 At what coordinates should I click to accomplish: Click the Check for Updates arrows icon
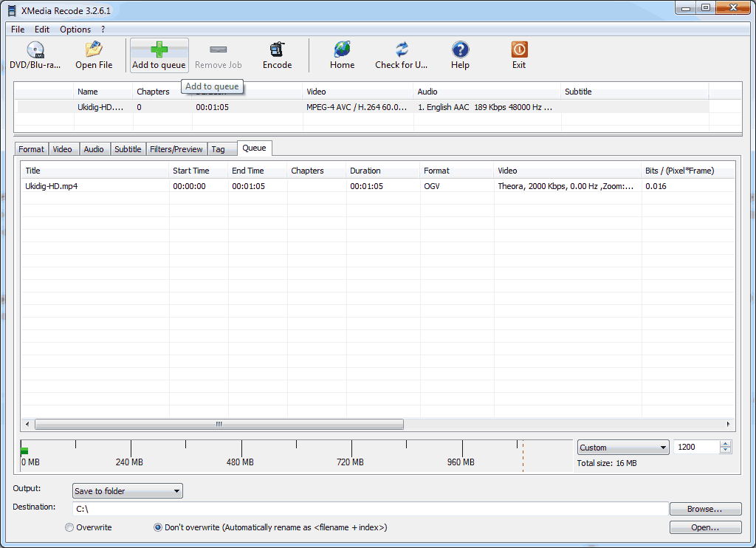coord(402,49)
